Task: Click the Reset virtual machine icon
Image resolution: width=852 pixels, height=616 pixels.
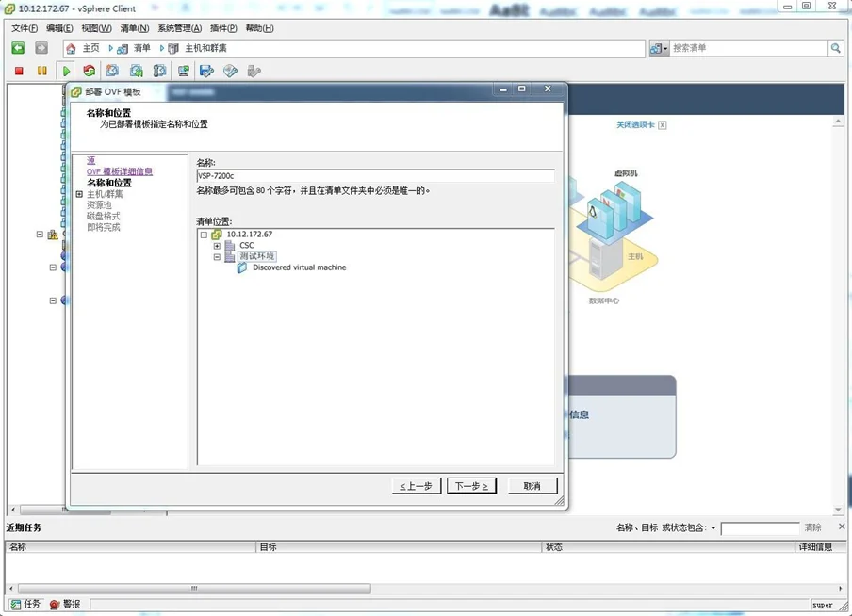Action: 90,72
